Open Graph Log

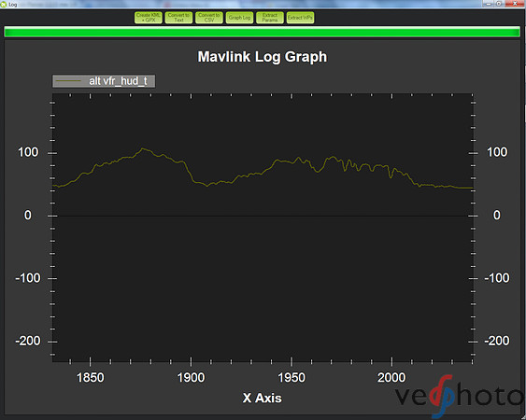[x=239, y=18]
